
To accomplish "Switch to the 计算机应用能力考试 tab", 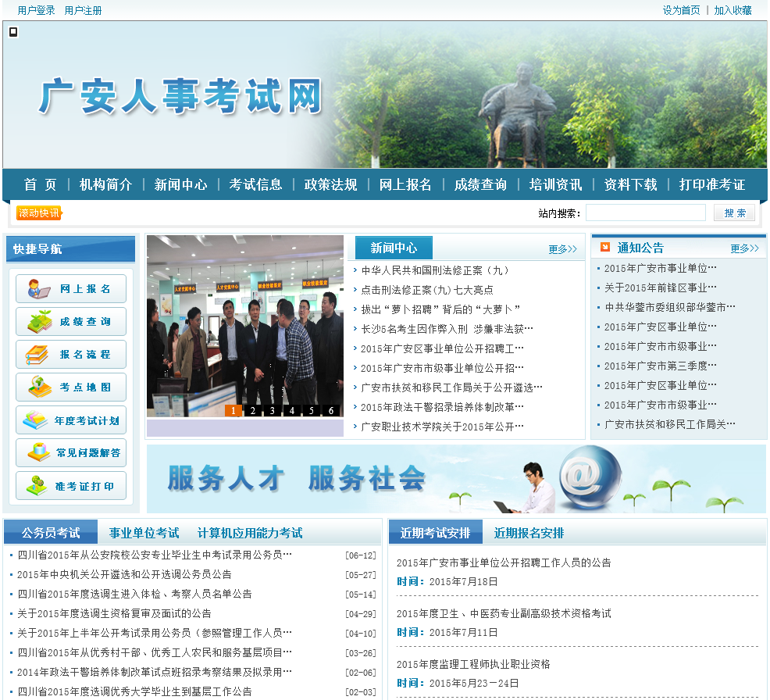I will point(249,533).
